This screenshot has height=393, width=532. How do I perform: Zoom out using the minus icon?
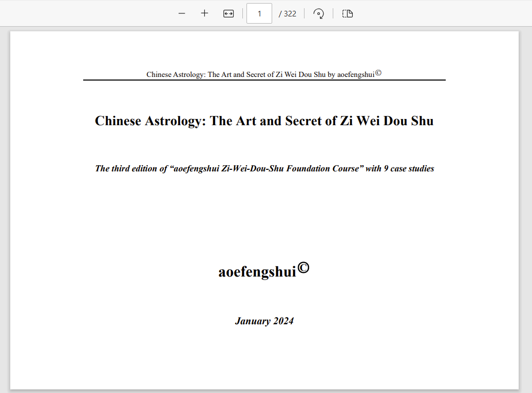pos(182,13)
